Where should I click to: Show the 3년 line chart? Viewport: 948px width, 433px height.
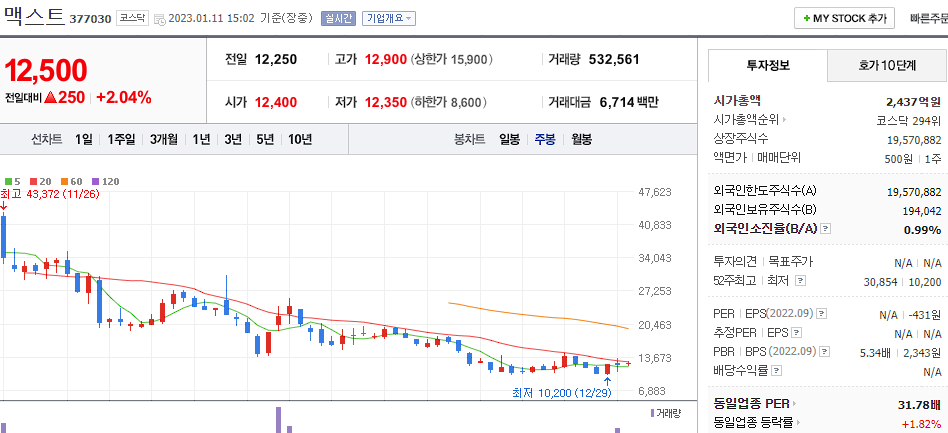[x=233, y=140]
